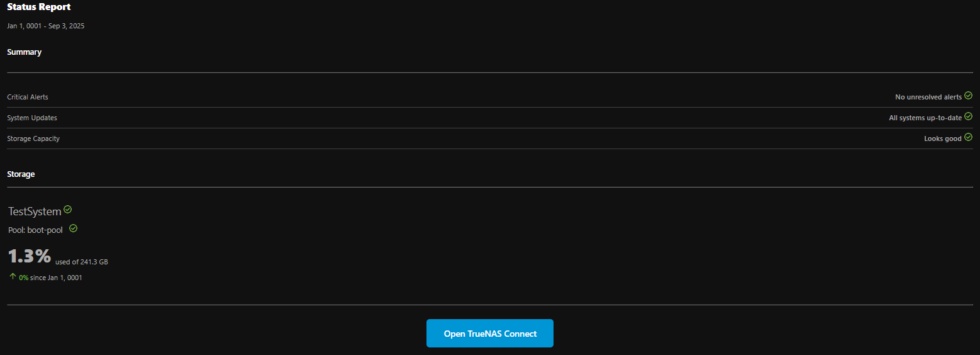This screenshot has width=980, height=355.
Task: Click the Status Report heading
Action: tap(39, 7)
